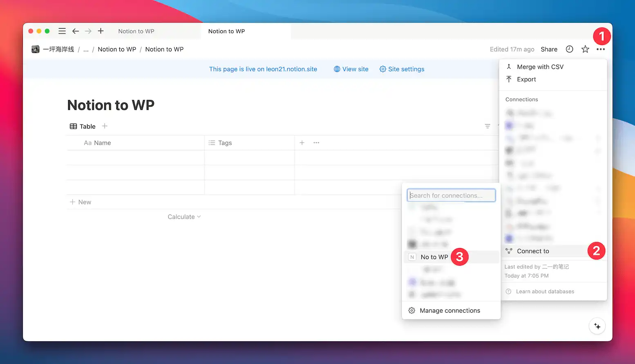Star this page as favorite

(585, 49)
